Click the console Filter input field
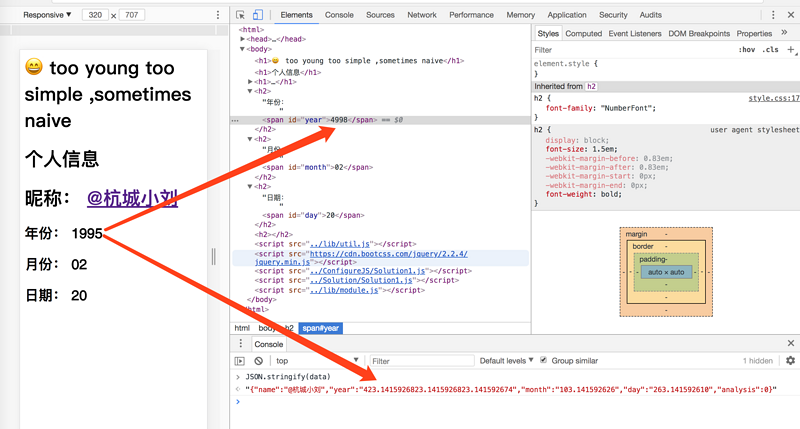Screen dimensions: 800x429 pyautogui.click(x=422, y=361)
